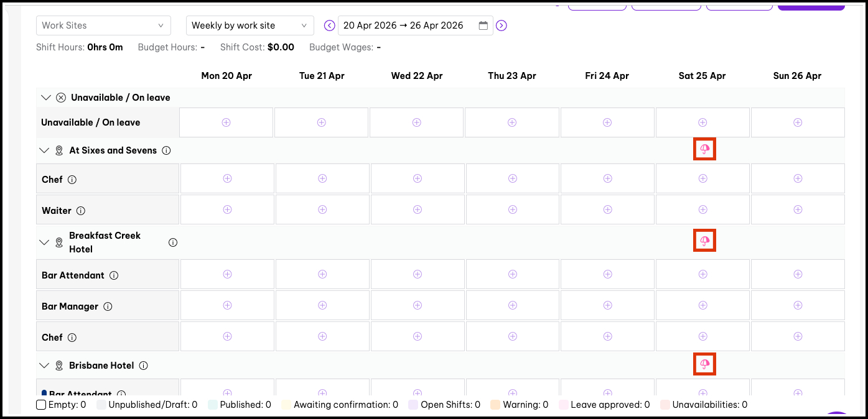This screenshot has width=868, height=419.
Task: Open the Work Sites dropdown
Action: click(103, 25)
